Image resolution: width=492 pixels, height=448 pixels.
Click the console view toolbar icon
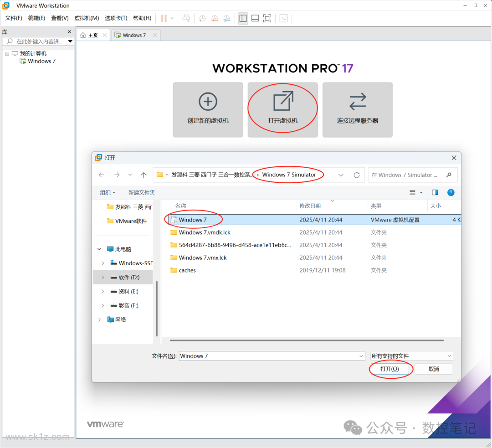click(x=284, y=18)
